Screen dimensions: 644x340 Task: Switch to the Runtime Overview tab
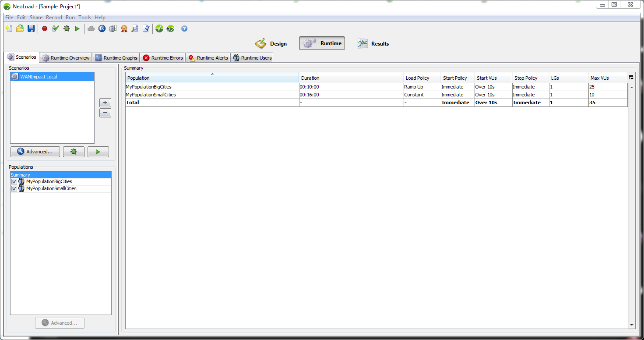click(66, 58)
